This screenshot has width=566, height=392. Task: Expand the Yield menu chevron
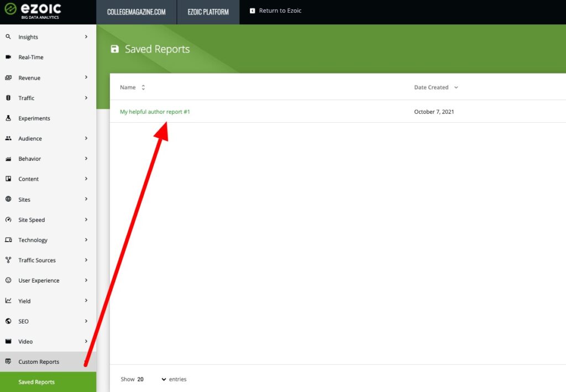[86, 300]
